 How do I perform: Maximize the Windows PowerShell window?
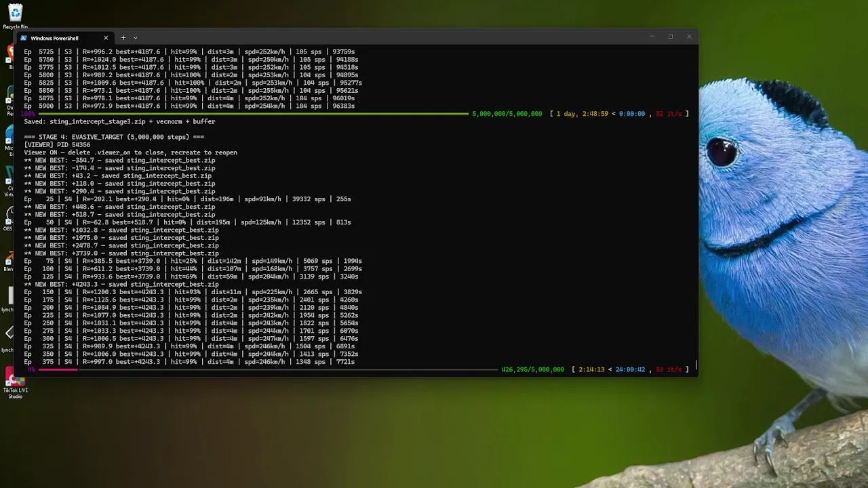click(671, 37)
